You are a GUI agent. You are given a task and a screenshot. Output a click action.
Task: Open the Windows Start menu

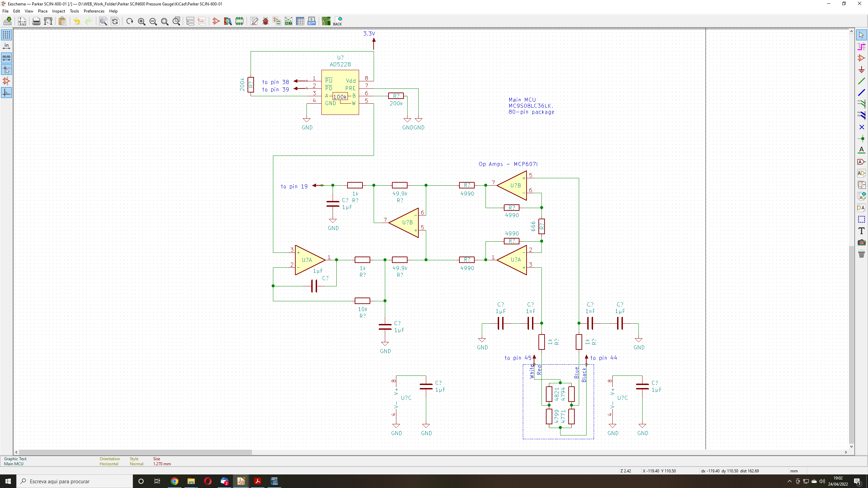pos(8,481)
